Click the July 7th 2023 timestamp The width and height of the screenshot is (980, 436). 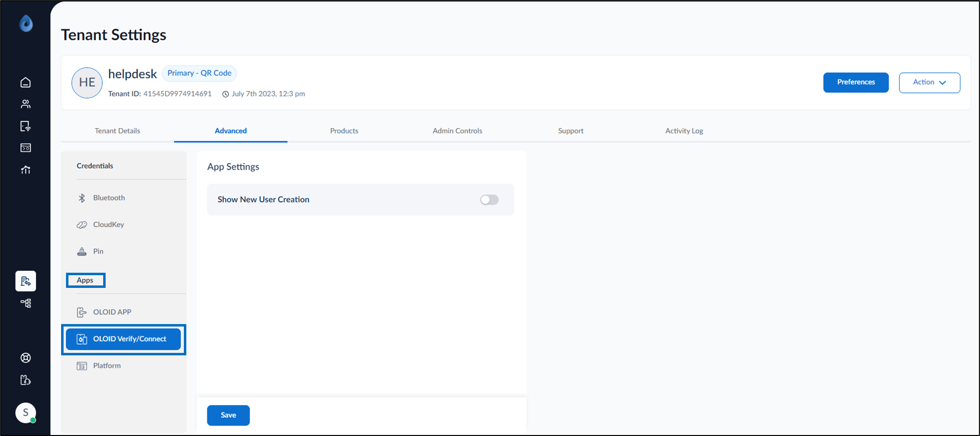[x=268, y=94]
